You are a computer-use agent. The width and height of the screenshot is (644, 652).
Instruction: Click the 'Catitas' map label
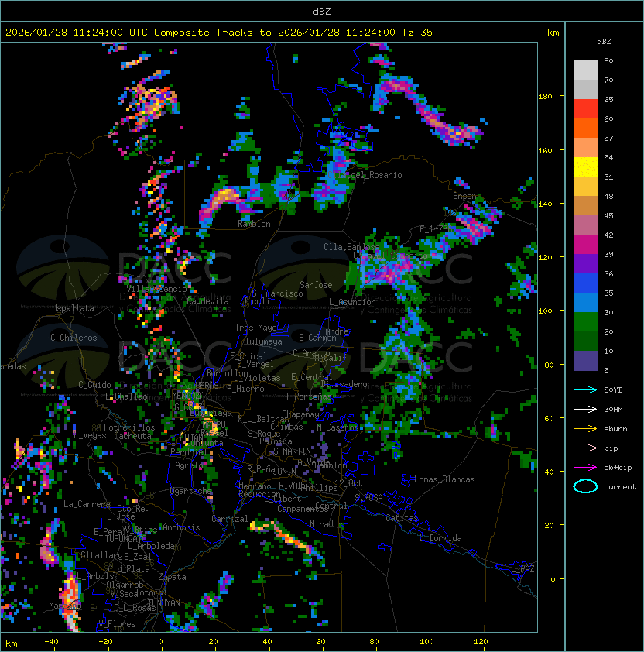click(x=402, y=518)
